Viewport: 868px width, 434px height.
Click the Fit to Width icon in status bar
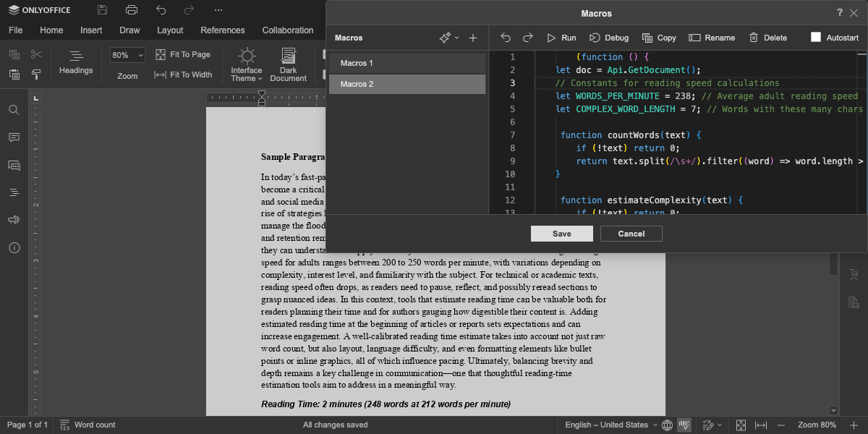pyautogui.click(x=761, y=425)
